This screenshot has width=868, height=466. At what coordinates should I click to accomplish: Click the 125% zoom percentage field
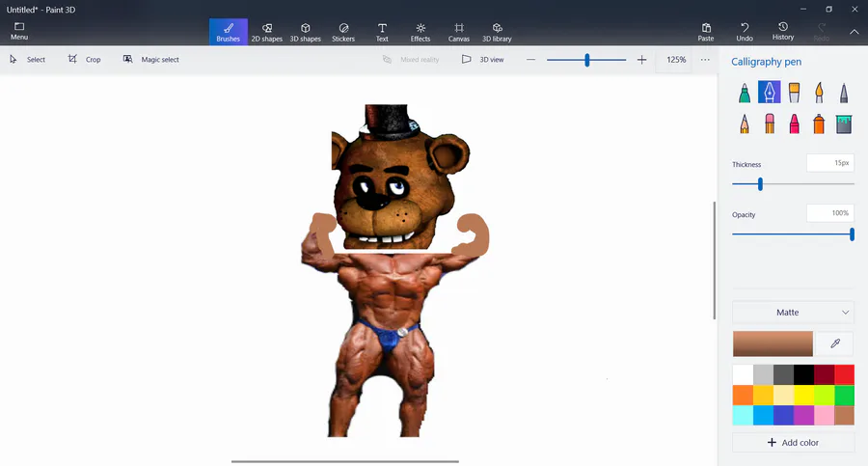coord(676,59)
